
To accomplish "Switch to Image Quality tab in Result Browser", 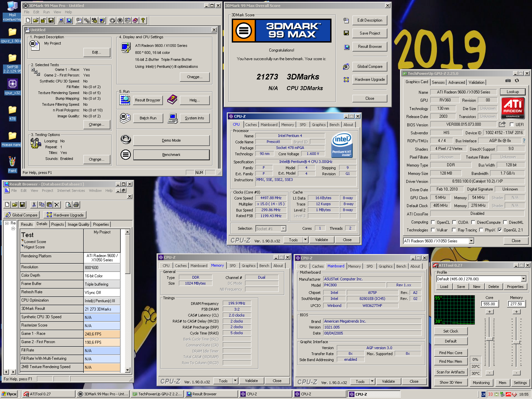I will coord(78,224).
